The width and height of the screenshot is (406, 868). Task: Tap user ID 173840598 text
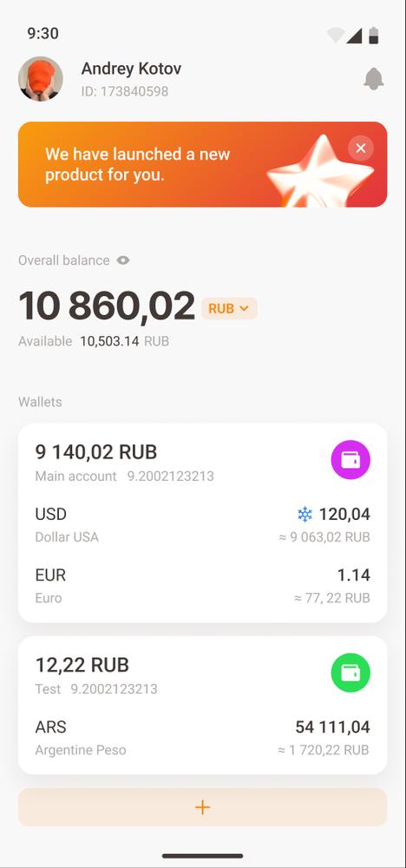[x=124, y=91]
